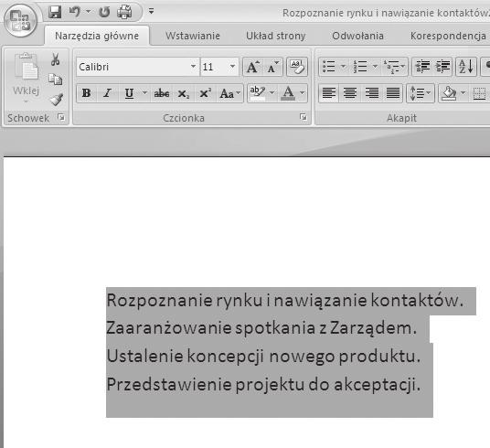Click the Wklej paste button
The height and width of the screenshot is (448, 490).
coord(26,77)
